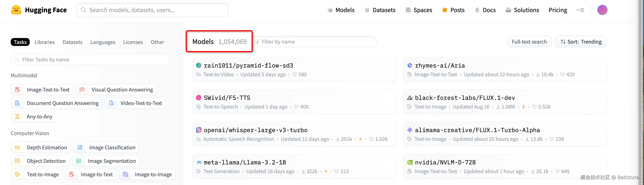Open Datasets in the top navigation
The image size is (644, 185).
pyautogui.click(x=380, y=10)
